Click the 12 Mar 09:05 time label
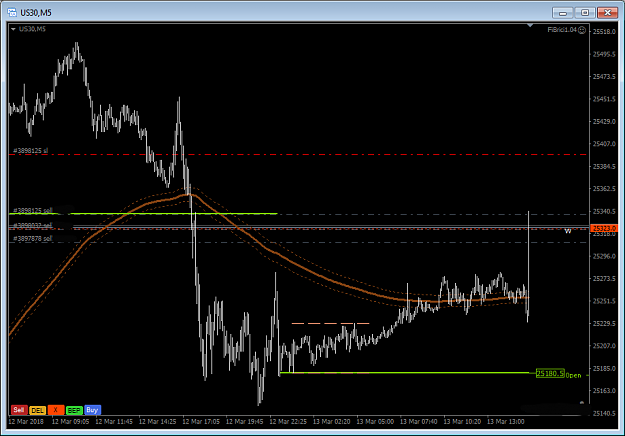 tap(71, 421)
